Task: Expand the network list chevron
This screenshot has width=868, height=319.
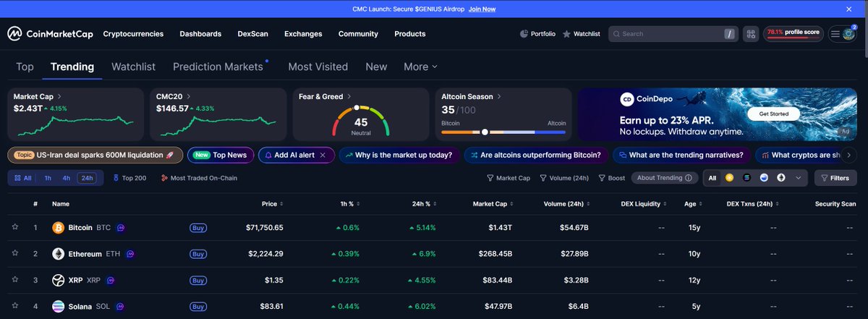Action: pos(799,178)
